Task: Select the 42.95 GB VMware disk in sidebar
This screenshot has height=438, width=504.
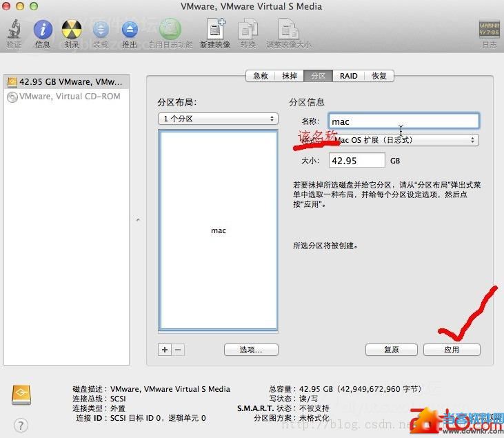Action: pos(67,82)
